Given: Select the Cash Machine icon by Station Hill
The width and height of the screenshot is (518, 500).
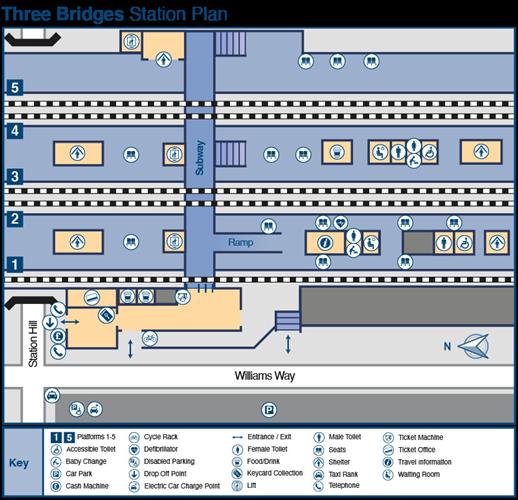Looking at the screenshot, I should coord(58,336).
